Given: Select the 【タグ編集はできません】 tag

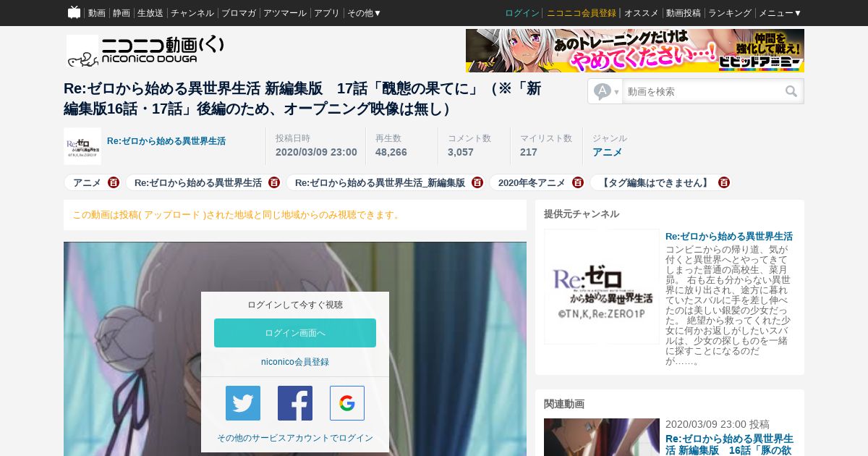Looking at the screenshot, I should 655,182.
